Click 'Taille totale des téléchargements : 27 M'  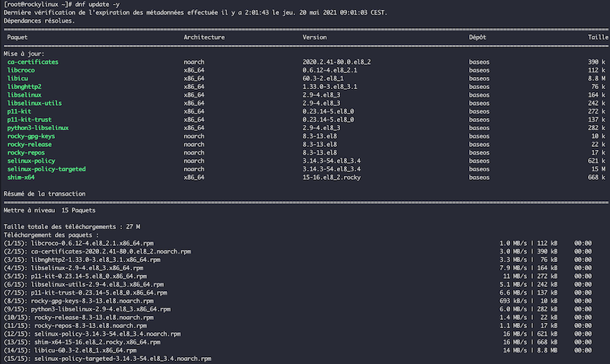tap(72, 227)
